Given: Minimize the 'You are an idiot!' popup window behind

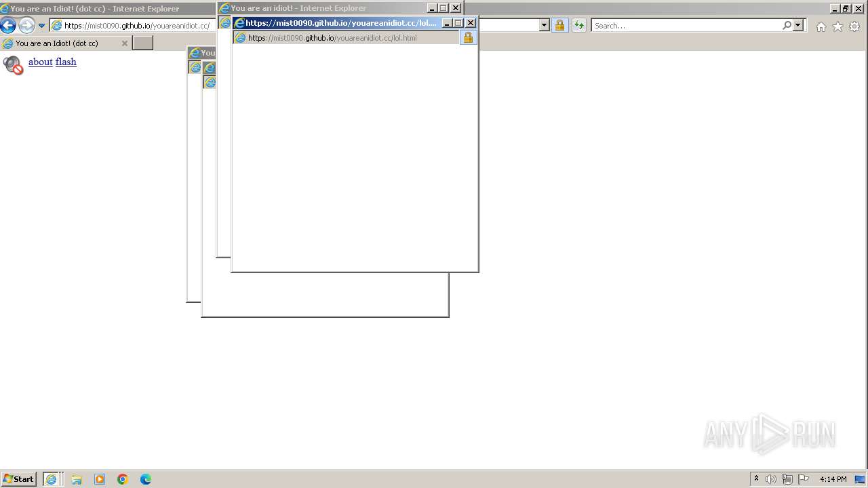Looking at the screenshot, I should (x=432, y=8).
